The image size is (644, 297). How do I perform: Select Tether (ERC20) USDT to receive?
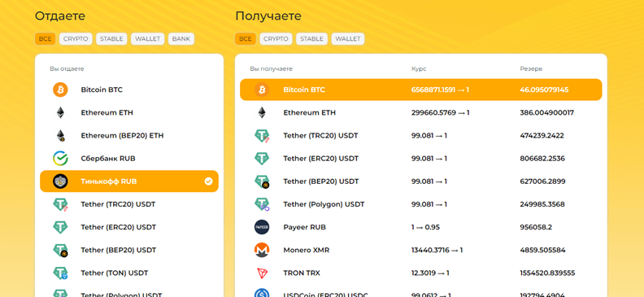click(421, 159)
